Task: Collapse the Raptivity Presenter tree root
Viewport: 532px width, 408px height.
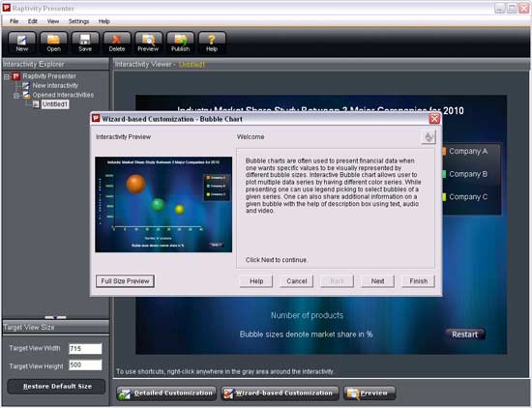Action: [6, 76]
